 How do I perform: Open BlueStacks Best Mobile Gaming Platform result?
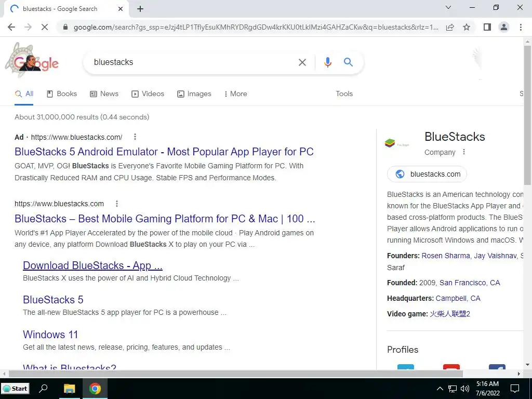point(165,219)
